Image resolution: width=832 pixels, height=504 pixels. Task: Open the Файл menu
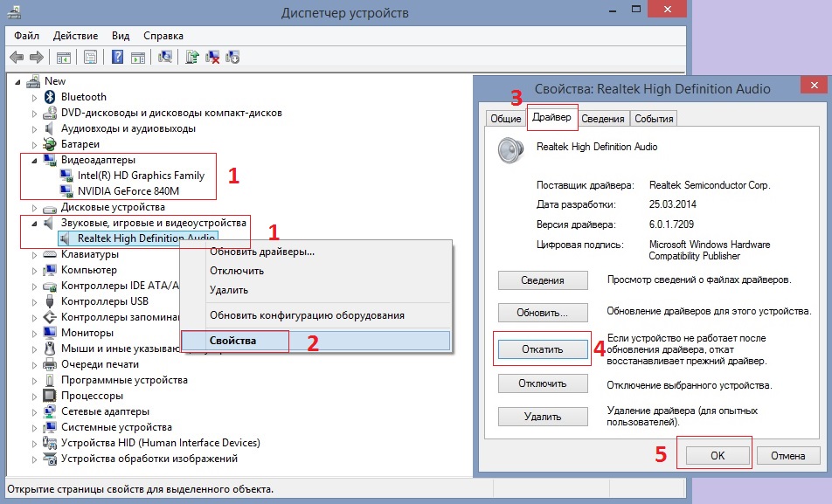[x=26, y=36]
